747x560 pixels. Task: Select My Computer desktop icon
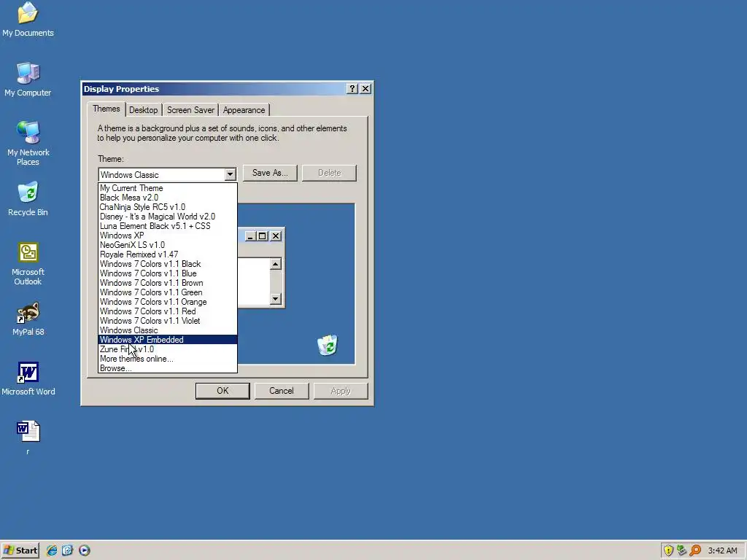point(28,79)
